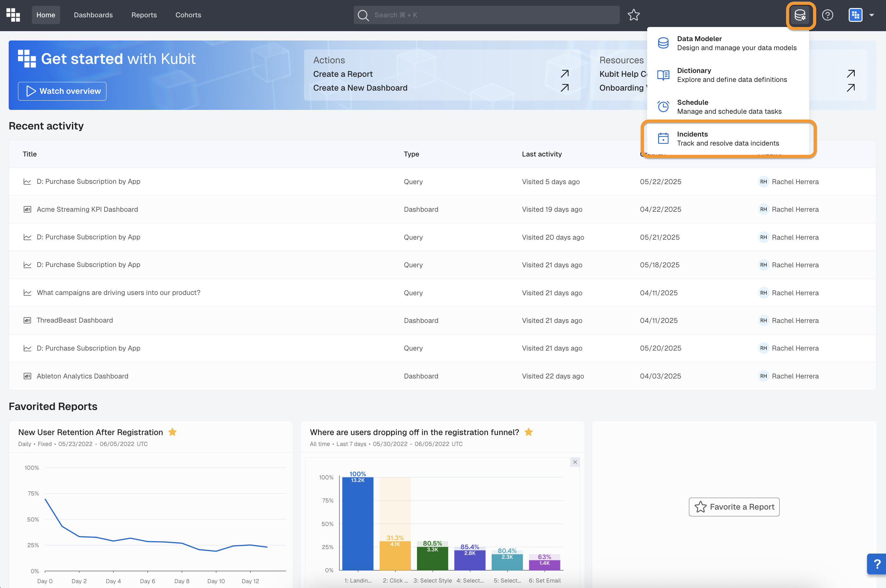Viewport: 886px width, 588px height.
Task: Open query visited 5 days ago
Action: 88,182
